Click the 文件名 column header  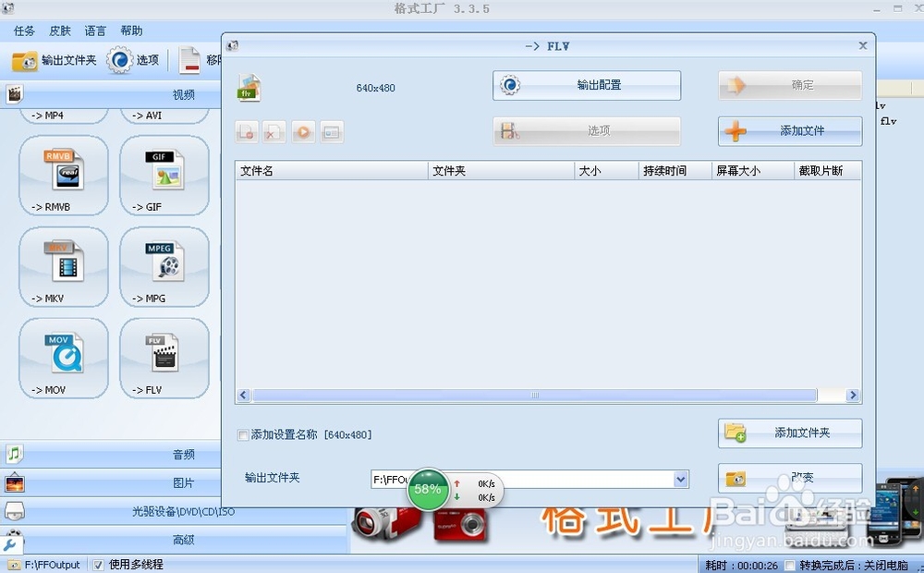click(277, 170)
